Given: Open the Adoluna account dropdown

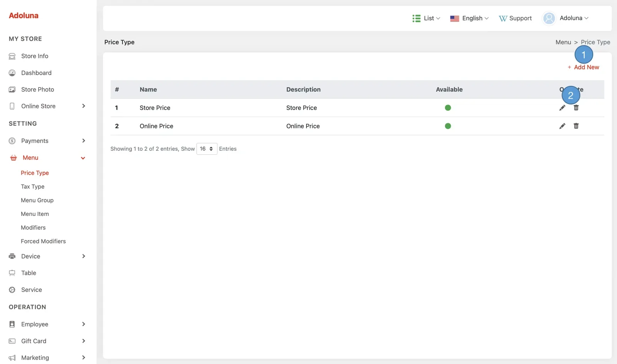Looking at the screenshot, I should pyautogui.click(x=566, y=18).
